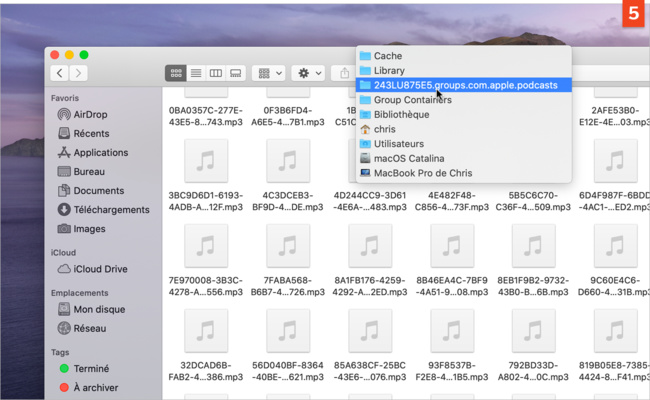Switch to list view in toolbar
Viewport: 650px width, 400px height.
(x=196, y=73)
